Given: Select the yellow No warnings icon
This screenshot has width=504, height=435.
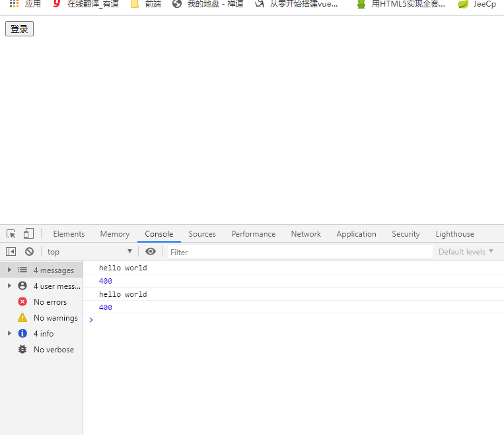Looking at the screenshot, I should click(x=22, y=317).
